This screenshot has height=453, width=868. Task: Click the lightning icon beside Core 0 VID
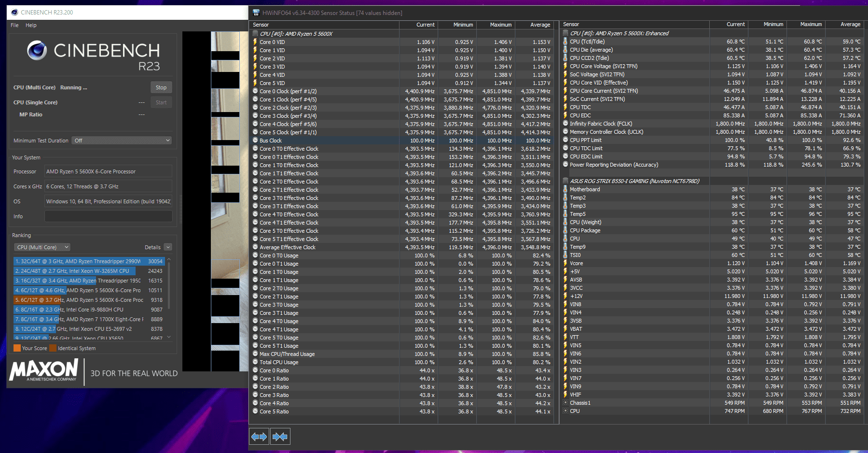click(x=255, y=42)
